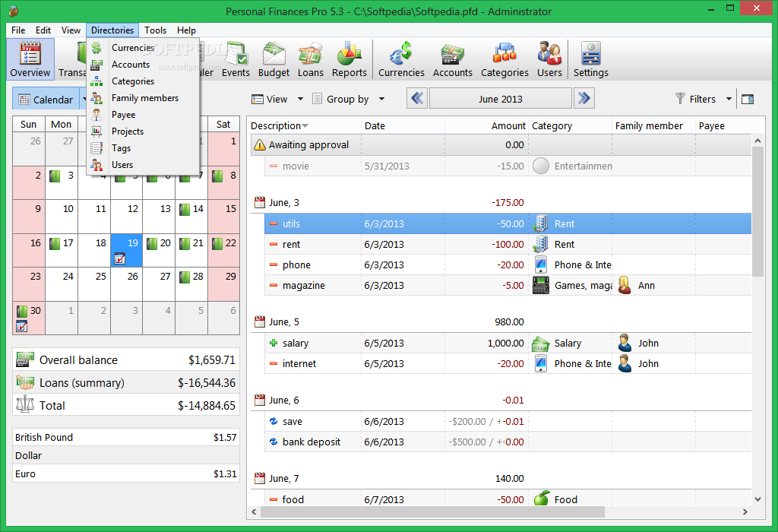This screenshot has height=532, width=778.
Task: Select the "bank deposit" transaction
Action: pos(508,442)
